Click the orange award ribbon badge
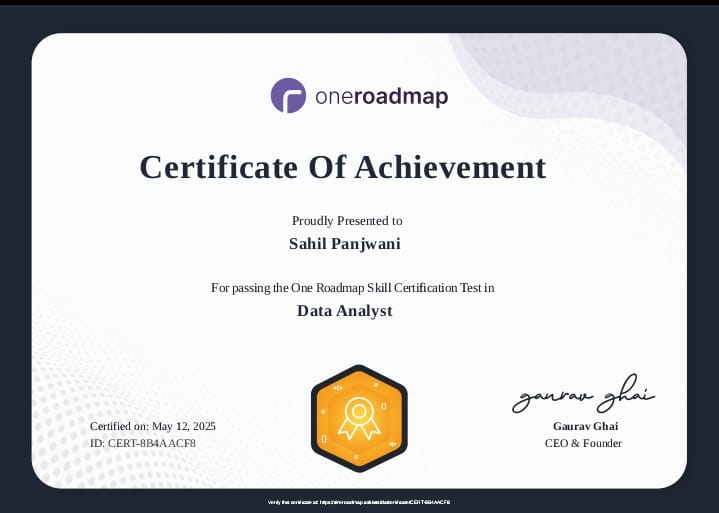The width and height of the screenshot is (719, 513). 359,419
